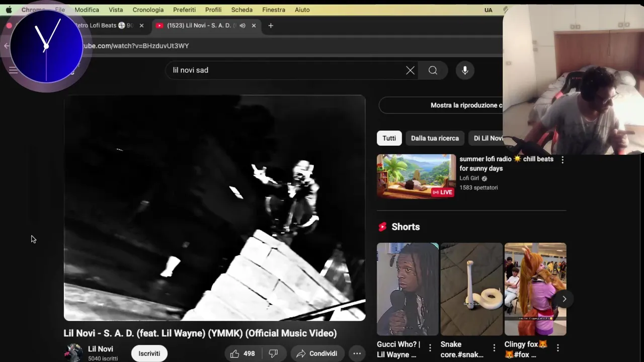Open more options for summer lofi radio
644x362 pixels.
pyautogui.click(x=562, y=160)
